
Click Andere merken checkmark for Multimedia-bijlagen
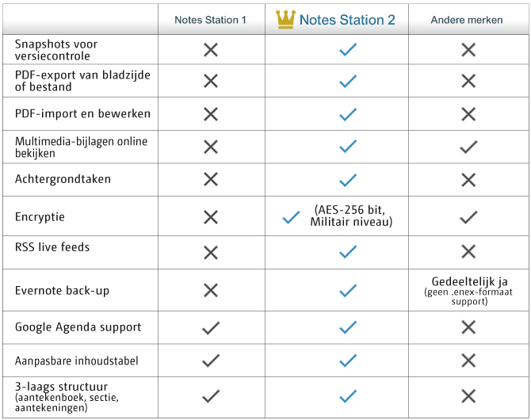[468, 147]
